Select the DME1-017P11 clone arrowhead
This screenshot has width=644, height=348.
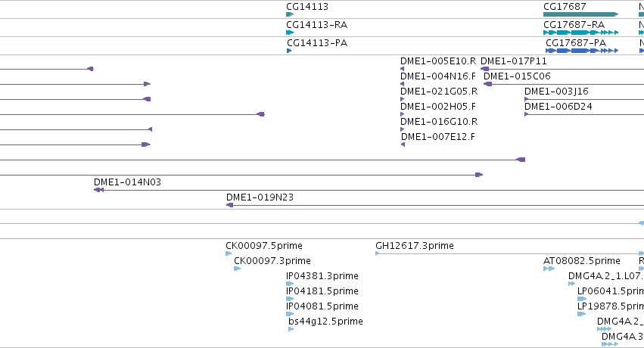pyautogui.click(x=484, y=69)
